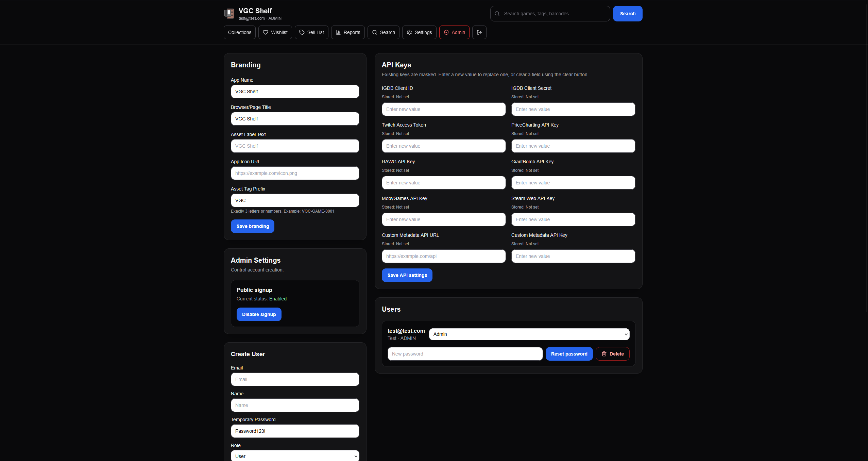Open the Collections tab
The width and height of the screenshot is (868, 461).
coord(240,32)
